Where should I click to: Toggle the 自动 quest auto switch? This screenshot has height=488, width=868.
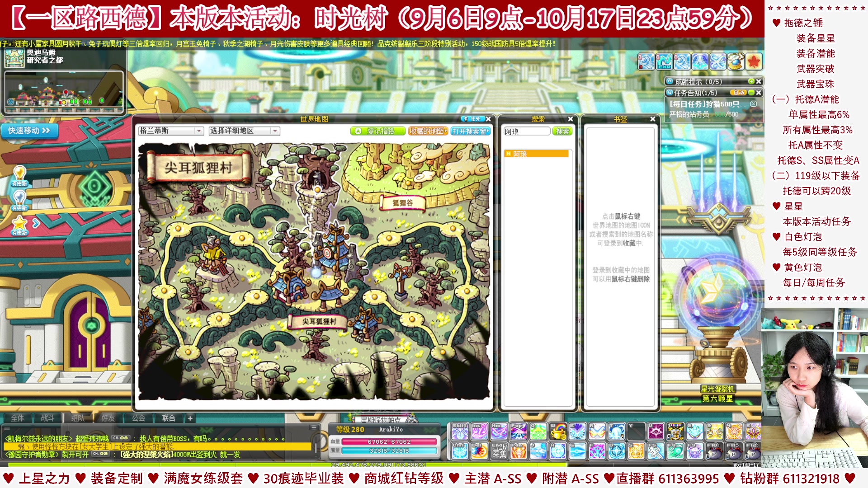[739, 93]
